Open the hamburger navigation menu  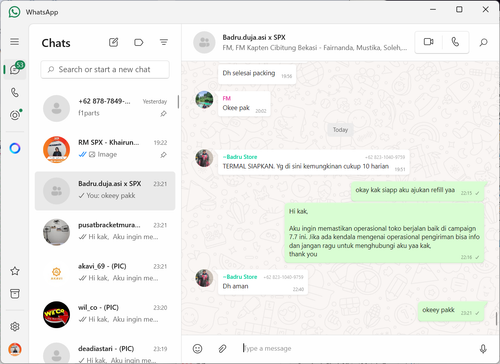click(14, 42)
